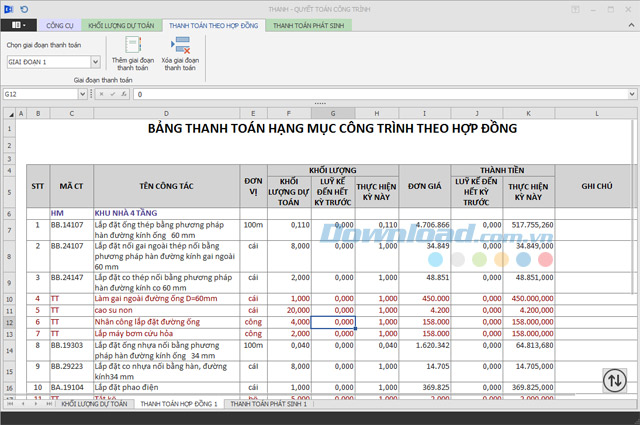Viewport: 640px width, 425px height.
Task: Click the cao su non cell
Action: 167,310
